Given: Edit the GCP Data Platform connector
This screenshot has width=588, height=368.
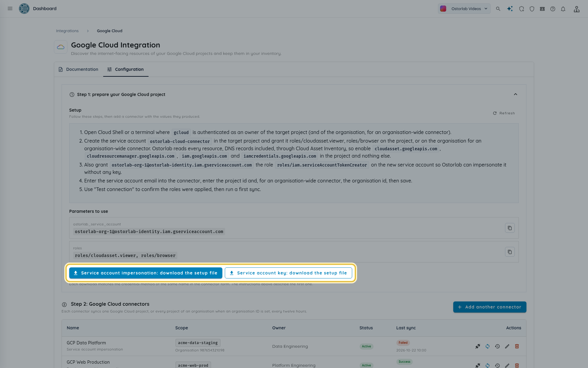Looking at the screenshot, I should pos(507,346).
